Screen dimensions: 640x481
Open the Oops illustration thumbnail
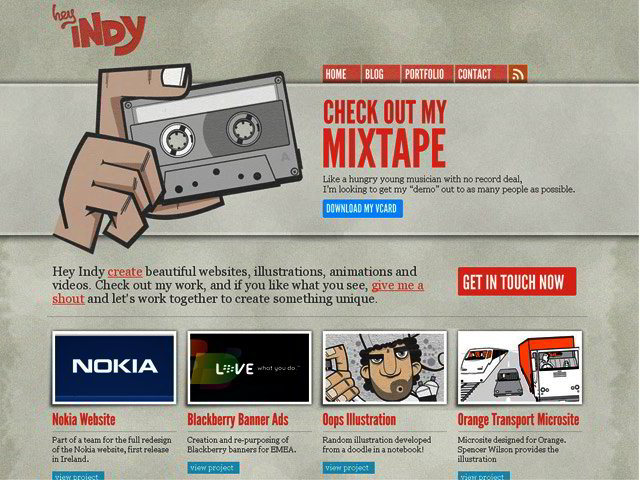pos(384,367)
